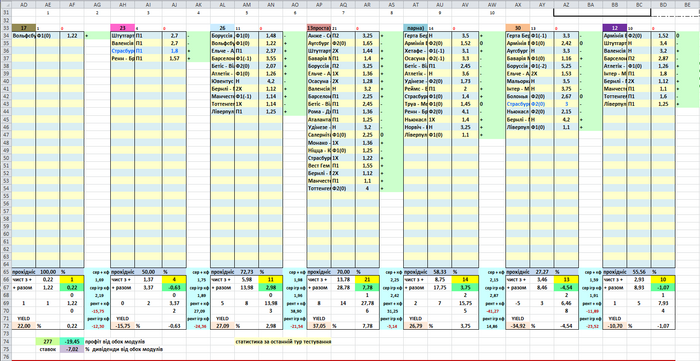The height and width of the screenshot is (361, 700).
Task: Select row header 72
Action: (6, 326)
